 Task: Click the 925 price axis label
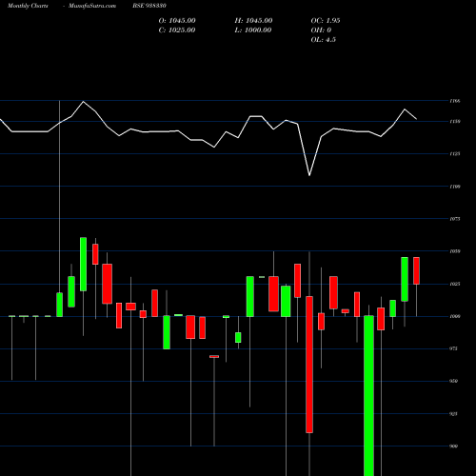[454, 414]
